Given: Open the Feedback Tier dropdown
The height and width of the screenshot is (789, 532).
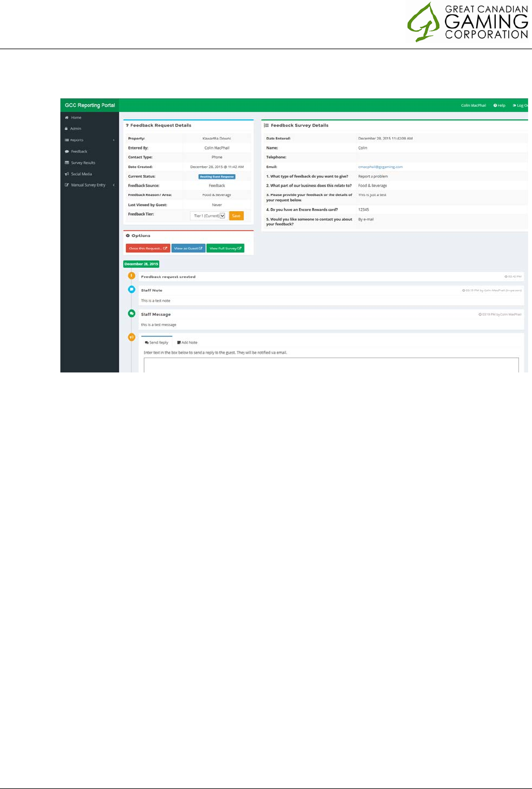Looking at the screenshot, I should [x=208, y=216].
